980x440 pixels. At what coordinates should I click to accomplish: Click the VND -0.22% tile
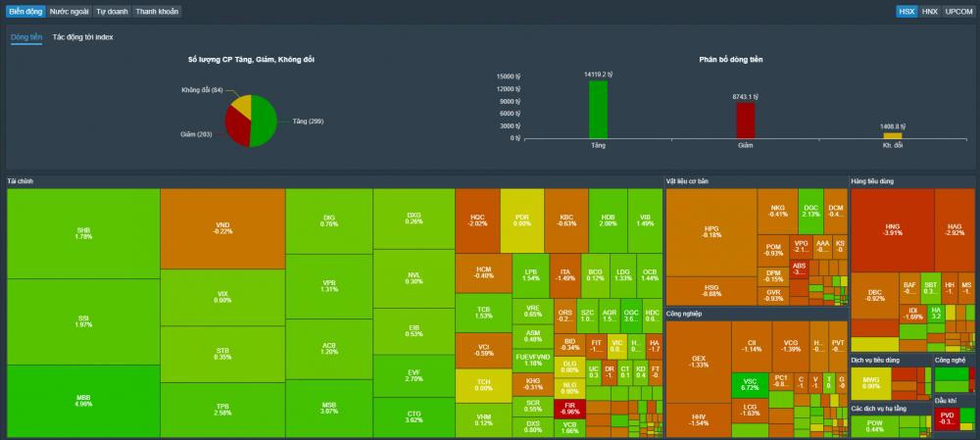click(x=223, y=228)
